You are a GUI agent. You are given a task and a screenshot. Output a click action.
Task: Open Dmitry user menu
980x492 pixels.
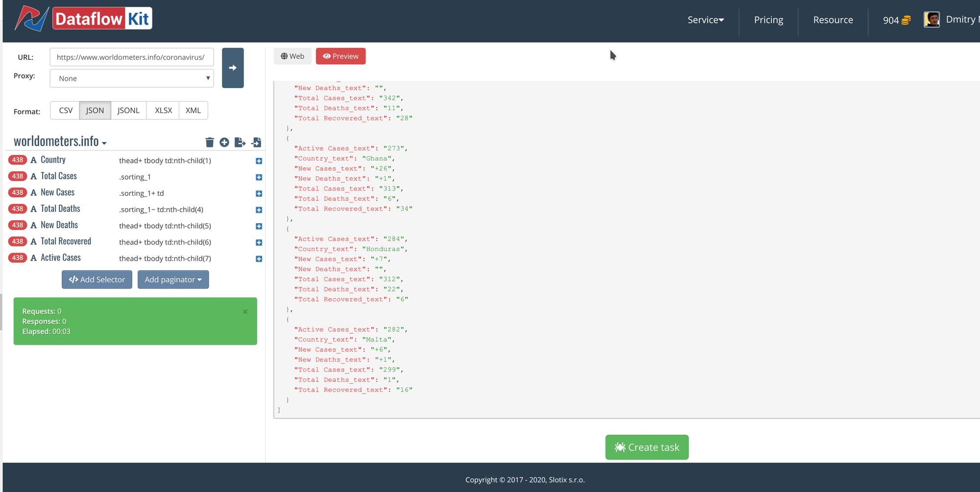962,20
